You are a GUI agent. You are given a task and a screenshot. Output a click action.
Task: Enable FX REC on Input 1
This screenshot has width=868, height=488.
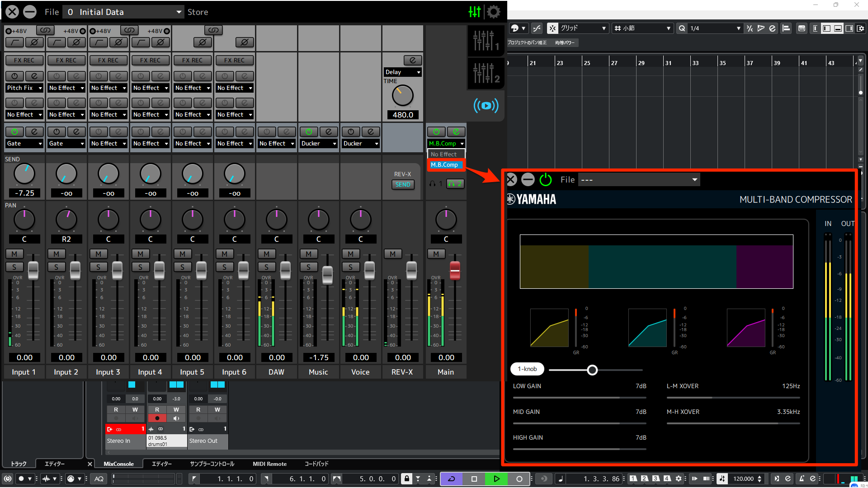pyautogui.click(x=24, y=60)
